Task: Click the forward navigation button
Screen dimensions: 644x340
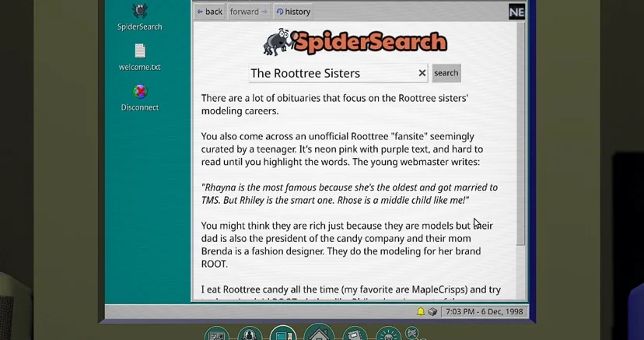Action: pos(248,12)
